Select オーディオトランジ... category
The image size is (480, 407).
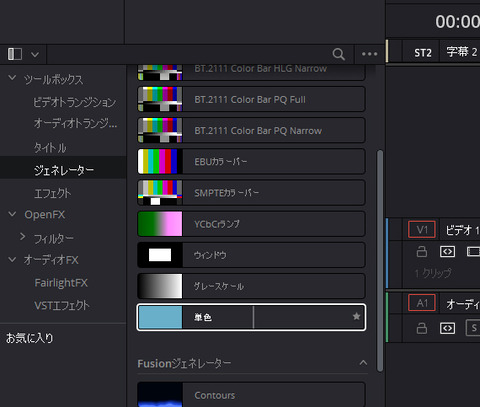(75, 124)
